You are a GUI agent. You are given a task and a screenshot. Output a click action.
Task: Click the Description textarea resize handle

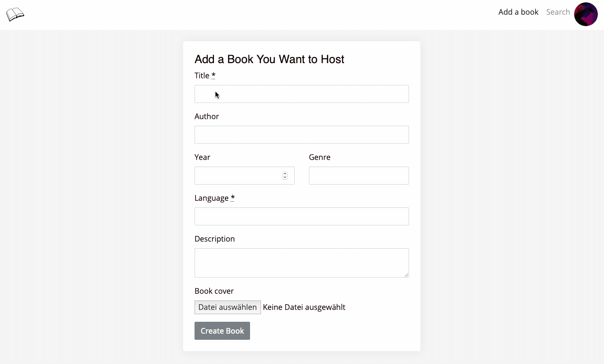point(407,275)
